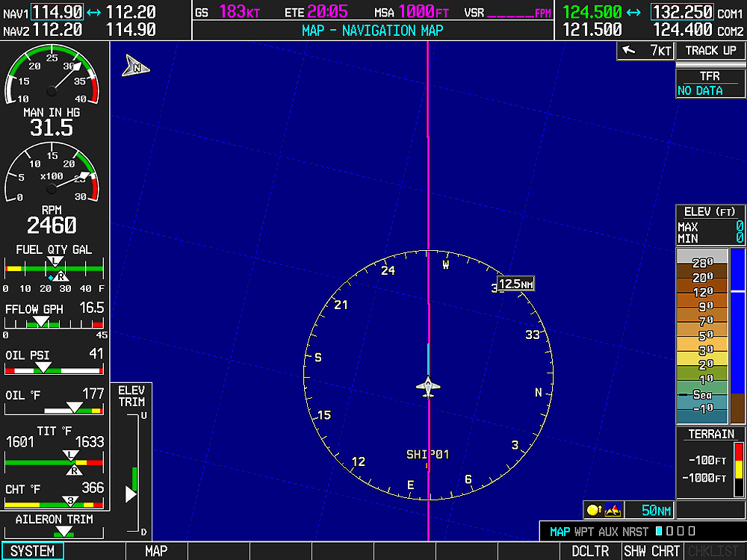The width and height of the screenshot is (747, 560).
Task: Click the north pointer arrow icon
Action: 135,66
